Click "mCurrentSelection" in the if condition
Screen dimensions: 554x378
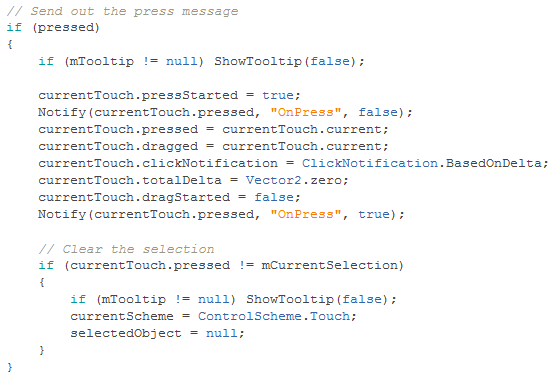tap(330, 265)
